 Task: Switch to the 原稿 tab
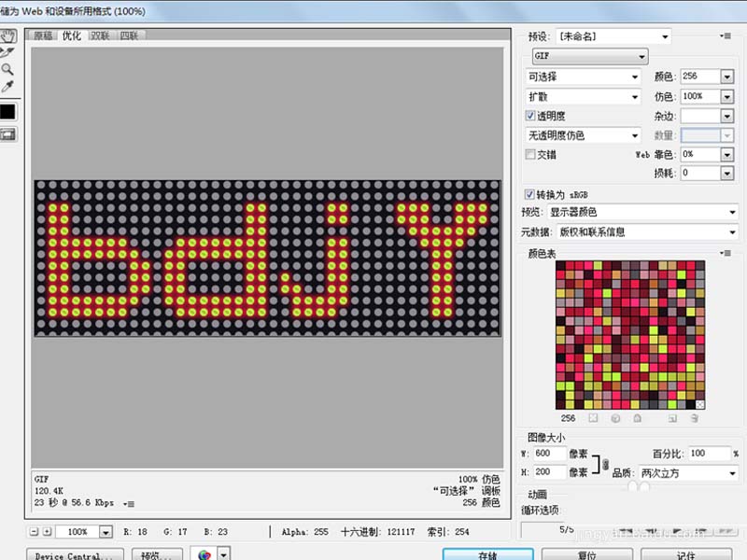(x=43, y=35)
